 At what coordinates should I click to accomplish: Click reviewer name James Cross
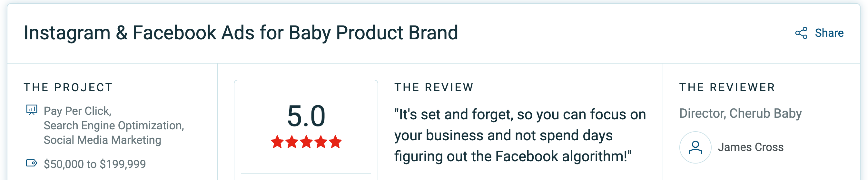click(750, 147)
